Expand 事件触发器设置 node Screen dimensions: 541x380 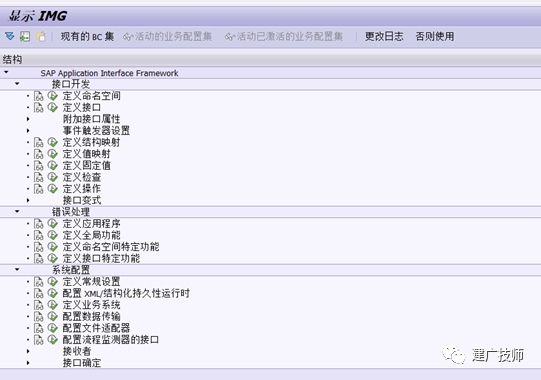click(28, 131)
